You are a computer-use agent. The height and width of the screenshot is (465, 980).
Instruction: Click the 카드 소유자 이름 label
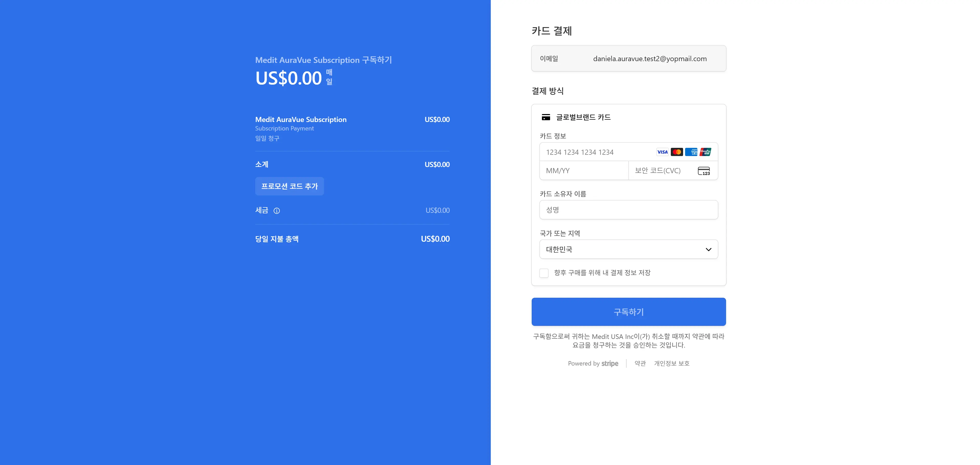(563, 194)
